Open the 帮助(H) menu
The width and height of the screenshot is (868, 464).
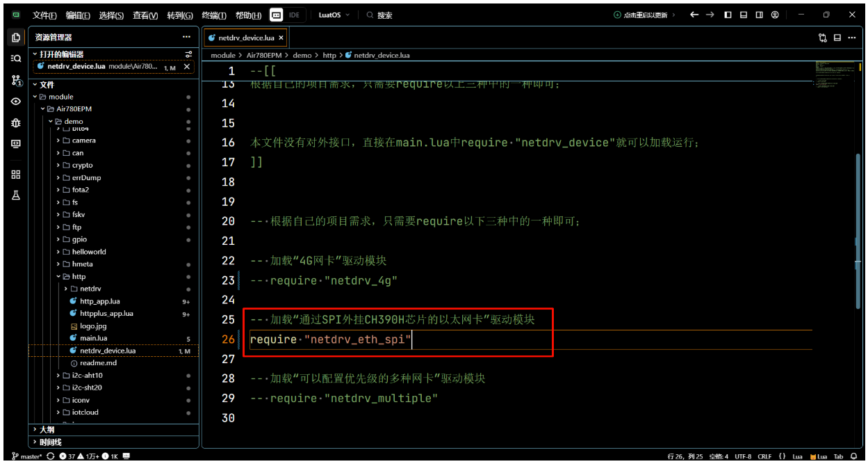tap(248, 15)
